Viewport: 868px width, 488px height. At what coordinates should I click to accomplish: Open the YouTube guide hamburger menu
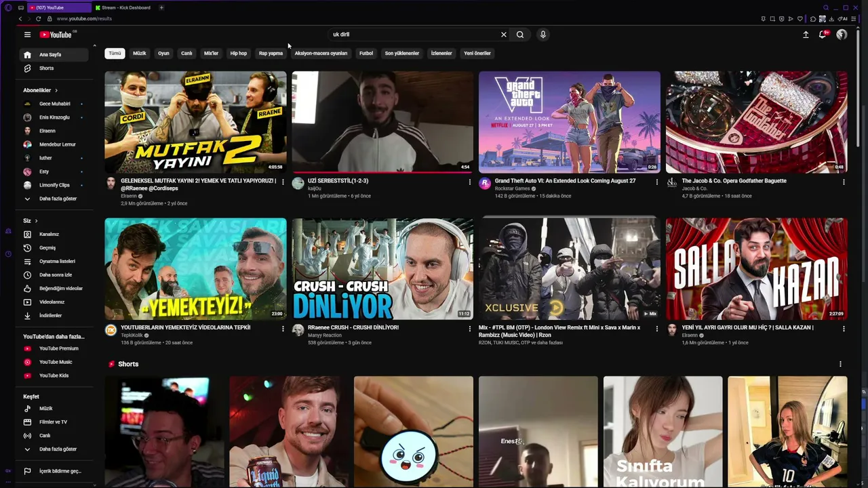pos(27,35)
